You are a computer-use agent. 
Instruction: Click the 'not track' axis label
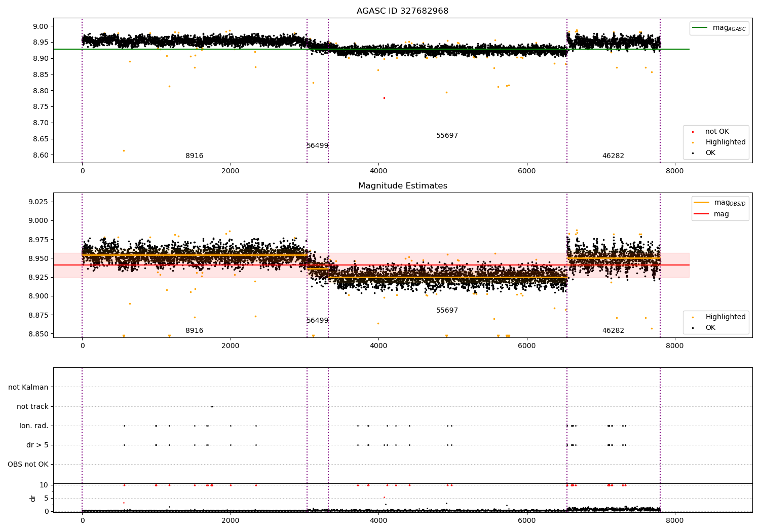(x=32, y=406)
